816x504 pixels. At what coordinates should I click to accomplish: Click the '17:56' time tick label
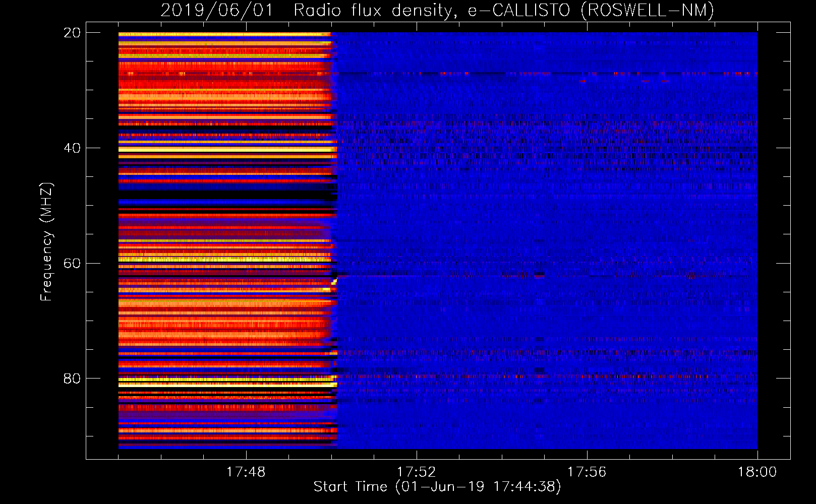587,472
